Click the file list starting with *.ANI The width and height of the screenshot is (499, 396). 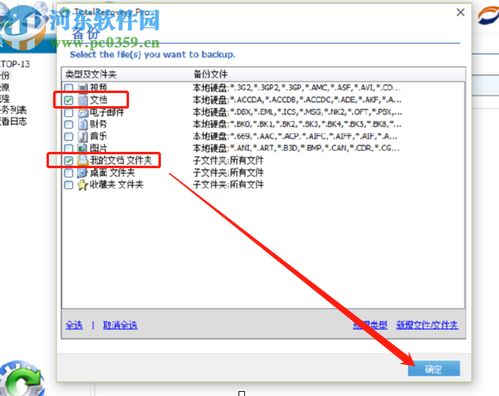click(296, 148)
